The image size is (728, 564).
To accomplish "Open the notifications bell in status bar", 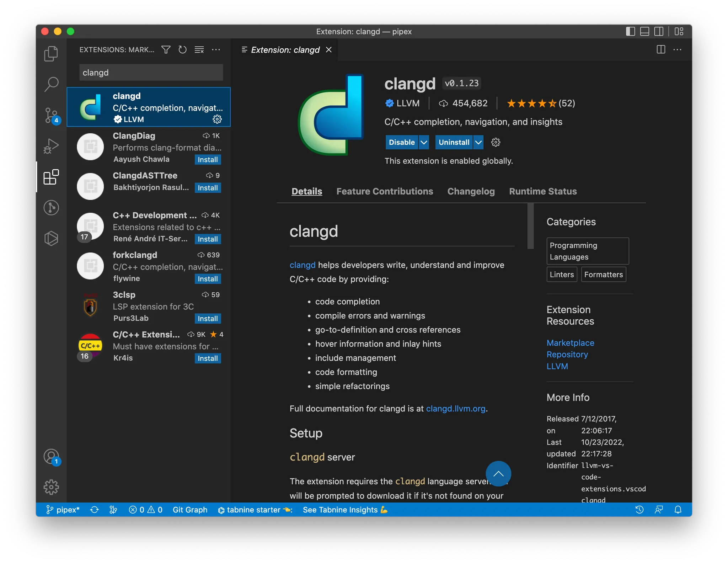I will tap(678, 510).
